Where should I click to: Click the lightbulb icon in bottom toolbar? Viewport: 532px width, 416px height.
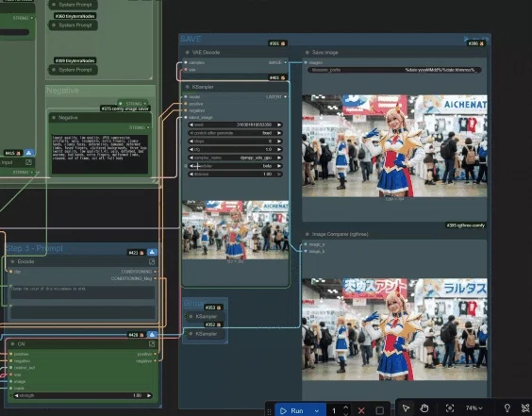coord(507,408)
